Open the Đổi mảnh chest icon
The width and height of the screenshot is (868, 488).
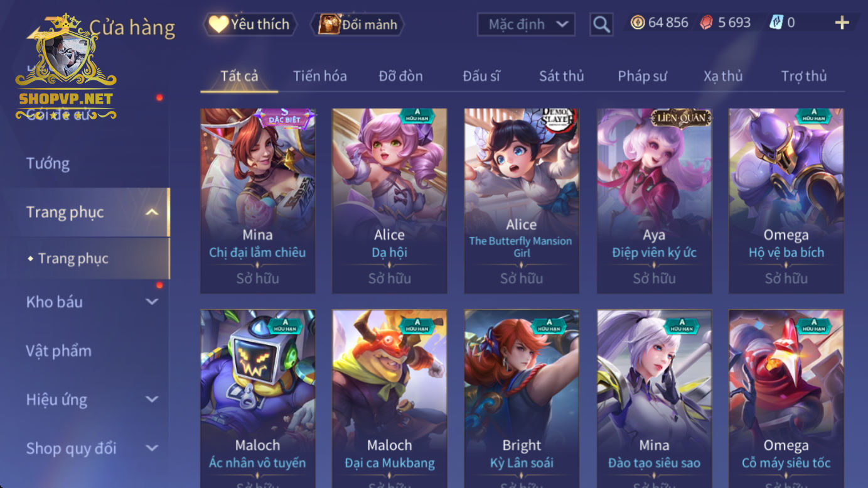358,24
